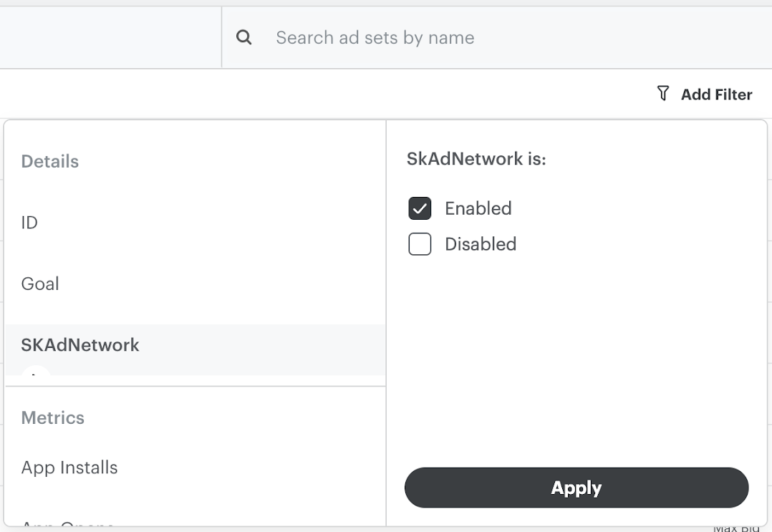Apply the SkAdNetwork filter
The image size is (772, 532).
pyautogui.click(x=576, y=488)
